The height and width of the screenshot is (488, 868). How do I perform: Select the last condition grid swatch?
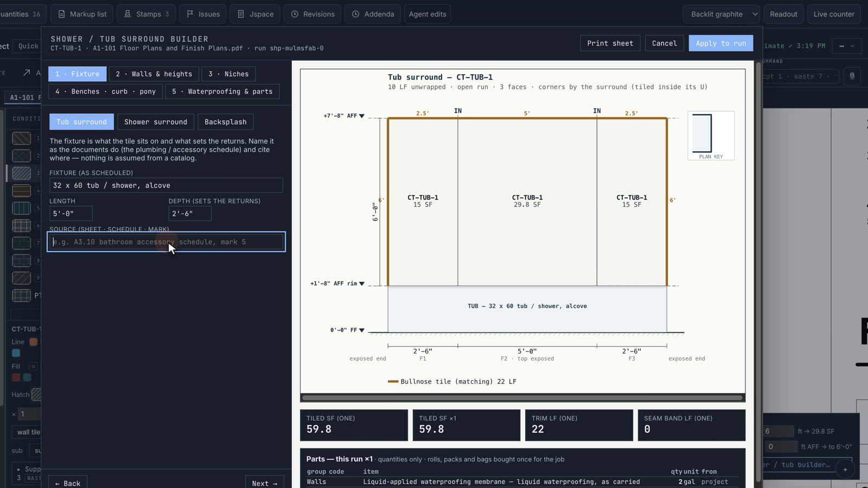pos(21,296)
